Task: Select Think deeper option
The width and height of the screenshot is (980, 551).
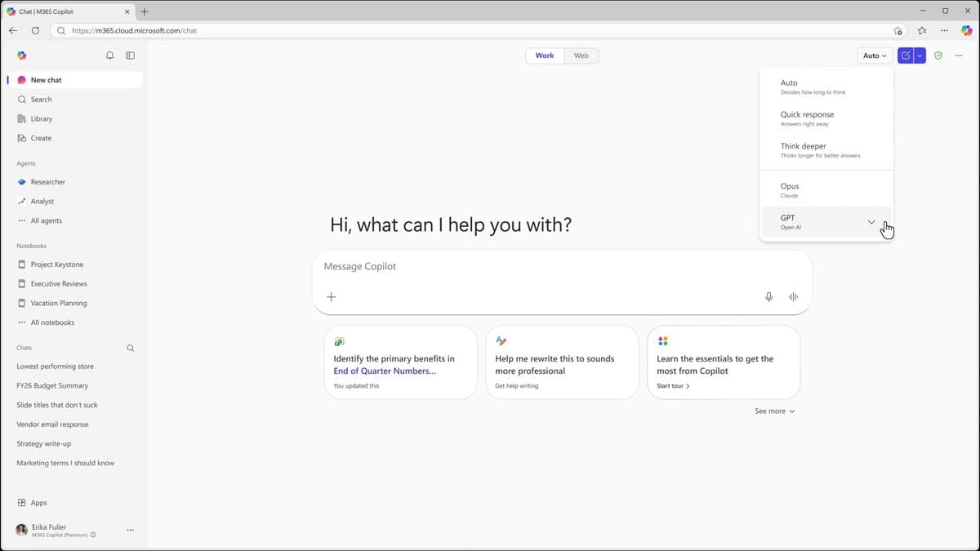Action: point(826,150)
